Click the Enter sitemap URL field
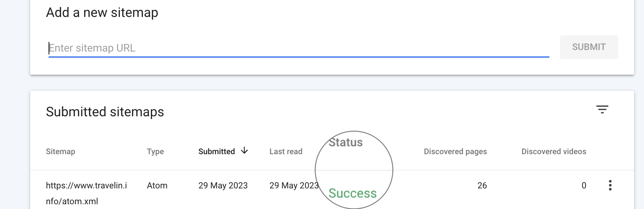The height and width of the screenshot is (209, 644). (298, 48)
